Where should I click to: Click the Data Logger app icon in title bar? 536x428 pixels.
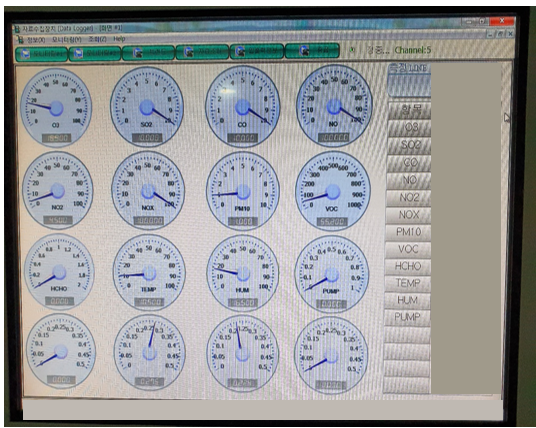pyautogui.click(x=16, y=29)
